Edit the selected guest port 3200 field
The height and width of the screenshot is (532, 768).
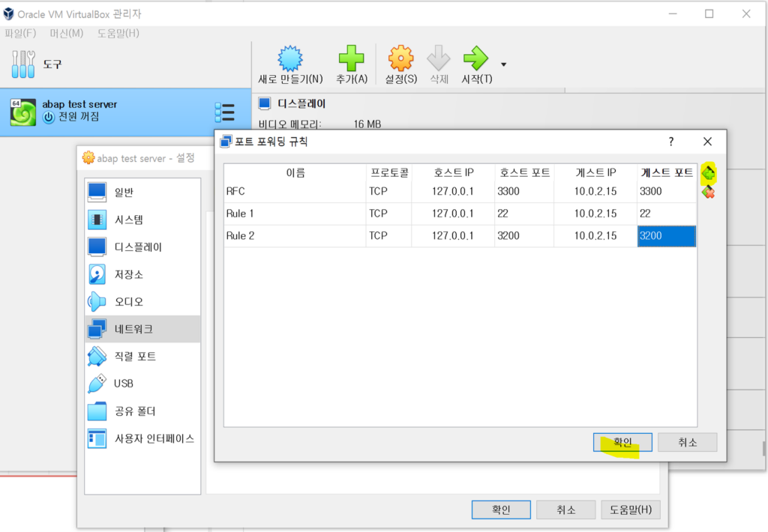tap(667, 236)
